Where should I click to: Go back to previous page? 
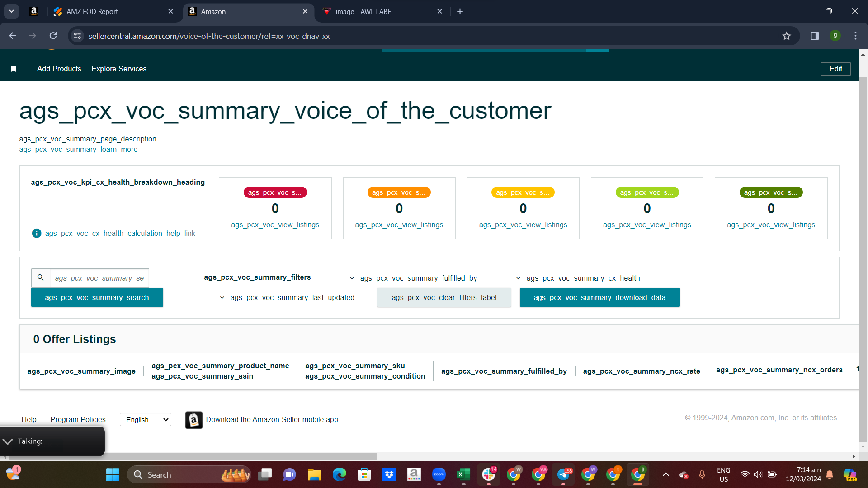pos(13,36)
